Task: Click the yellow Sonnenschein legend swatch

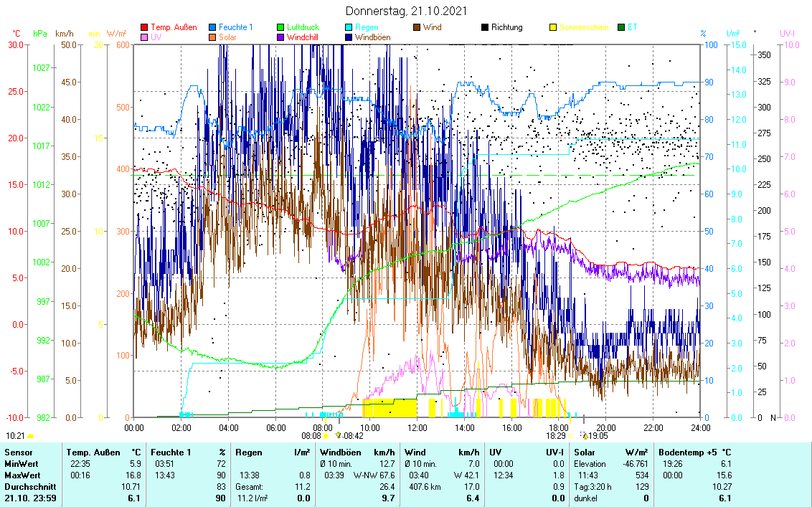Action: [553, 27]
